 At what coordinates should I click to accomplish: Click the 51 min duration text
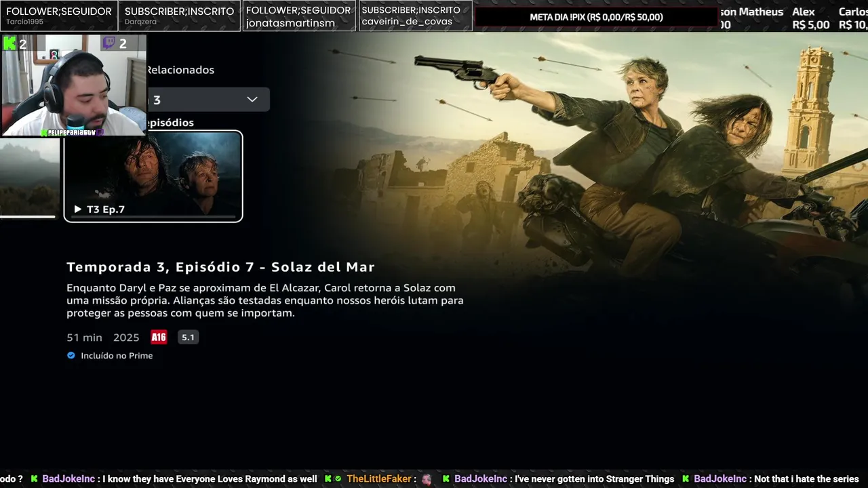tap(84, 337)
